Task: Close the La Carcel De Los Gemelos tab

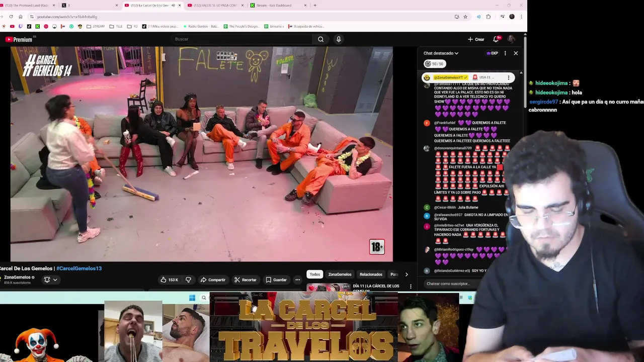Action: [180, 6]
